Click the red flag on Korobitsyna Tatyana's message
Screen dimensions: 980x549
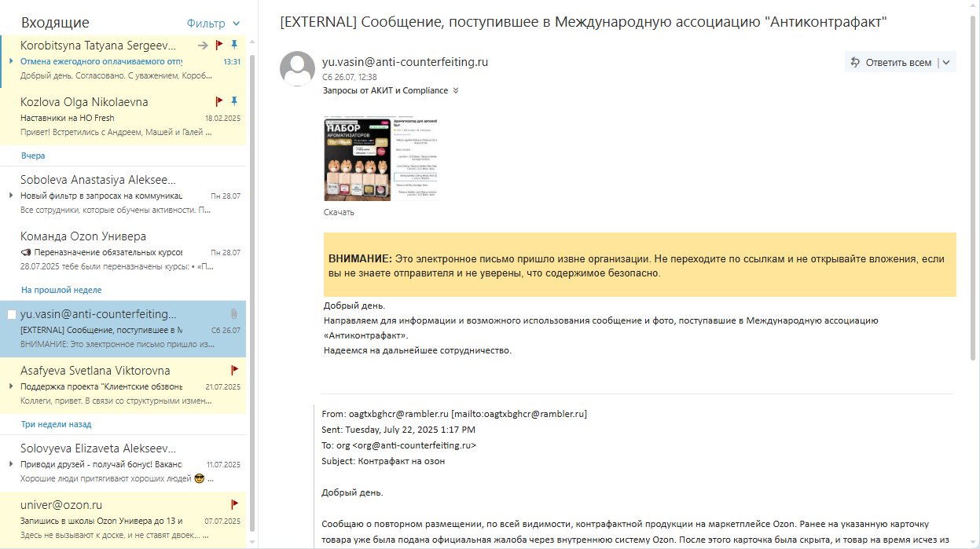tap(219, 46)
